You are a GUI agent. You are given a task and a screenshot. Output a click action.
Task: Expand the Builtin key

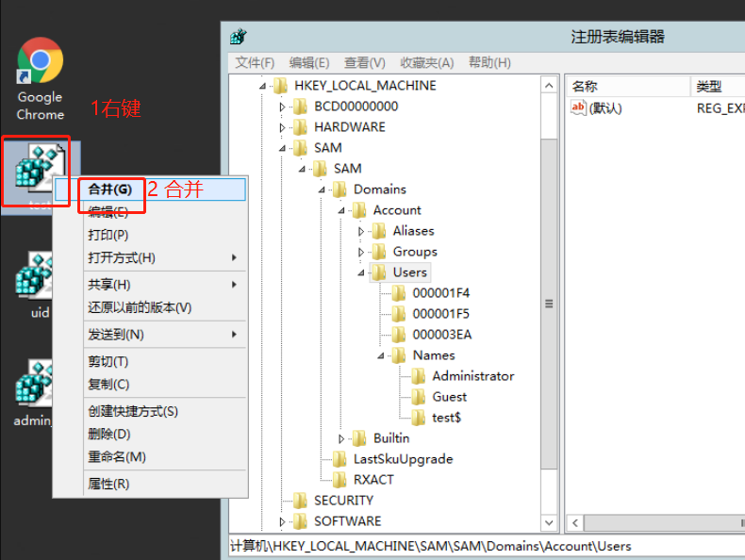coord(341,438)
